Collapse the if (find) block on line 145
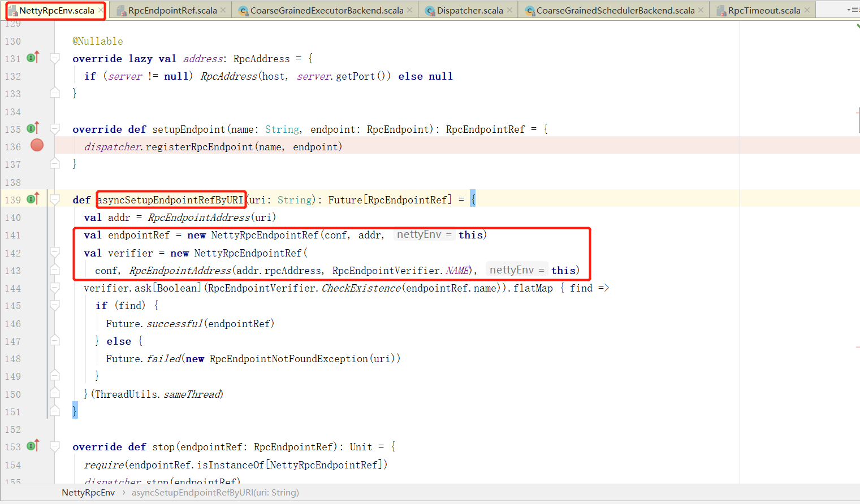 [x=55, y=305]
